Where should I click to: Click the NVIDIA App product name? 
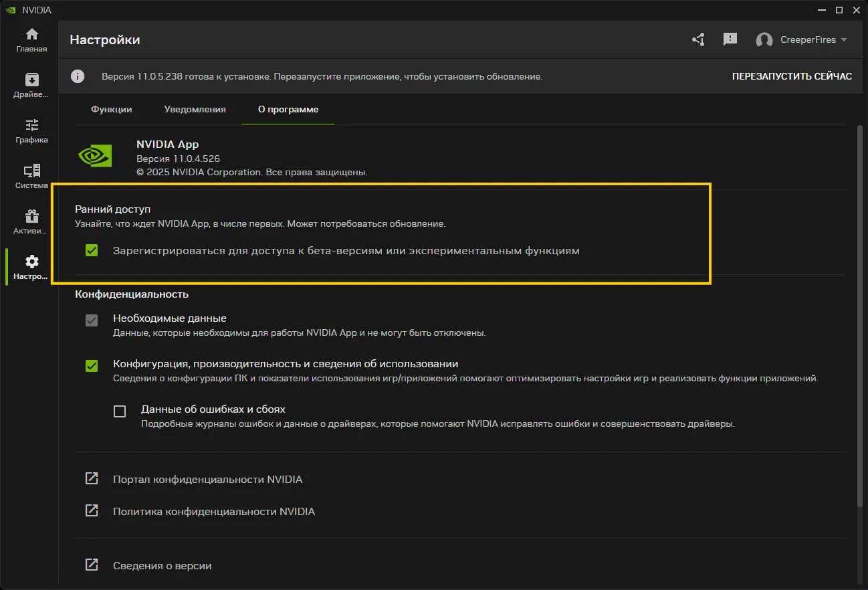167,144
